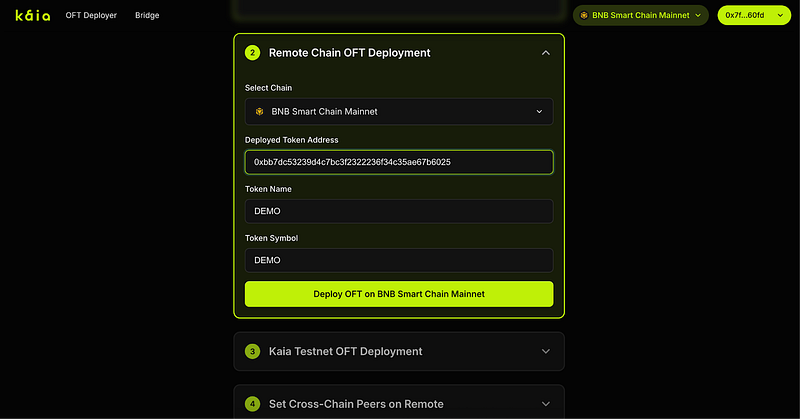Click the Token Name label
This screenshot has width=800, height=419.
(268, 189)
